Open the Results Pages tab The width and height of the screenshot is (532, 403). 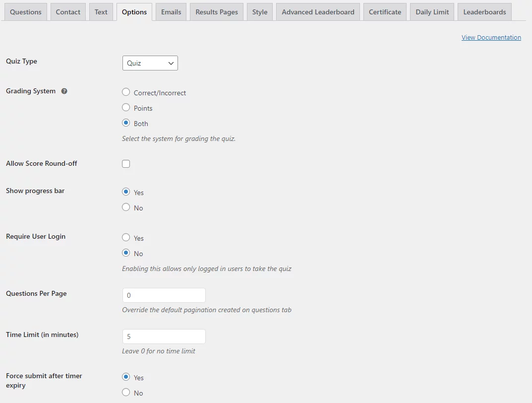pos(216,11)
